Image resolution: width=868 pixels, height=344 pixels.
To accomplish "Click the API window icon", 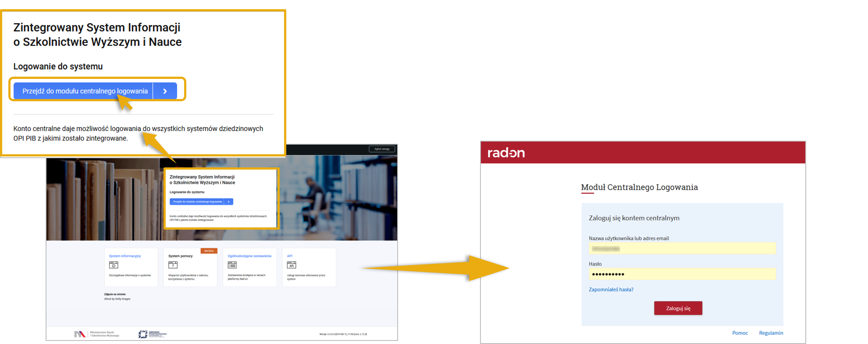I will coord(292,265).
